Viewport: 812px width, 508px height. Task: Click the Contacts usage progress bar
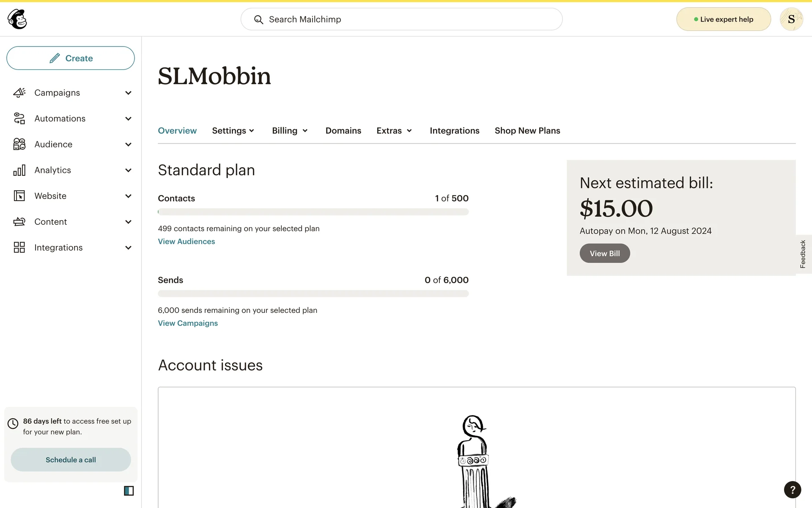click(x=313, y=212)
